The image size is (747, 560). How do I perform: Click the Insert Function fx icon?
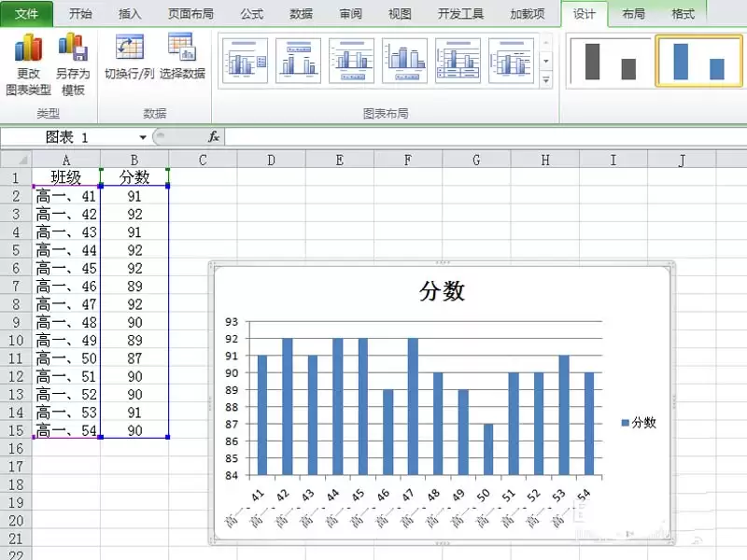click(x=212, y=137)
